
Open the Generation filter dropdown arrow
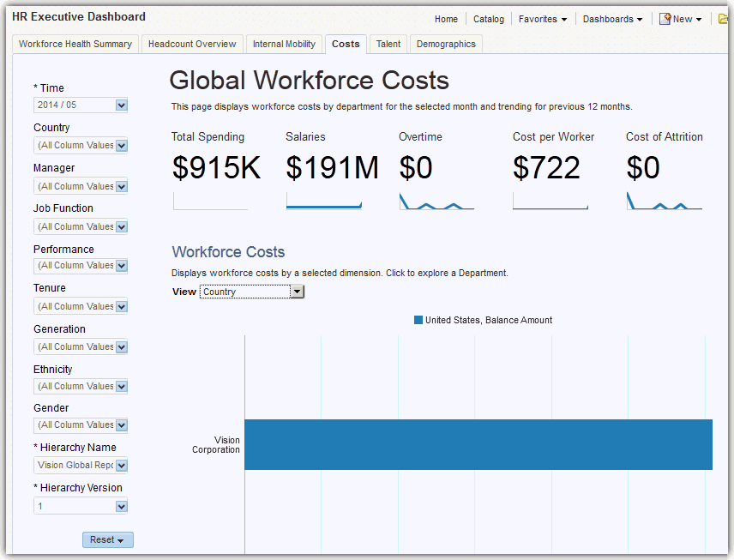121,347
